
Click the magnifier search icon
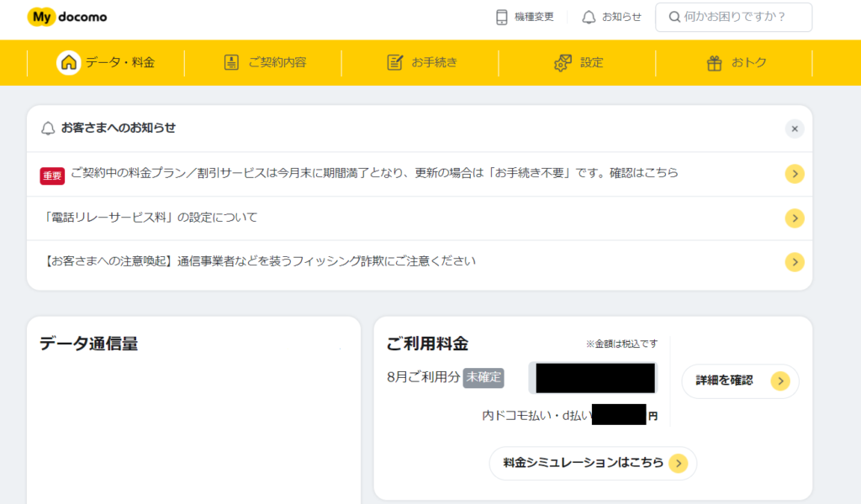[x=674, y=17]
